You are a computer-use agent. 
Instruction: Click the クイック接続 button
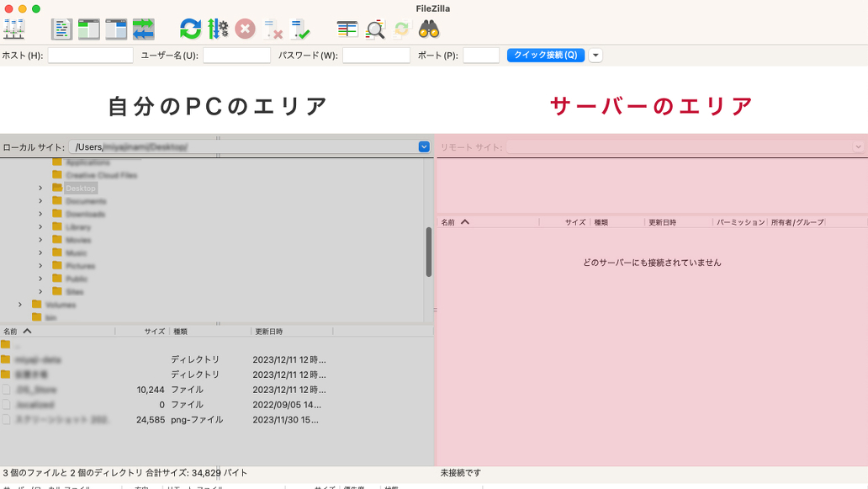(545, 56)
